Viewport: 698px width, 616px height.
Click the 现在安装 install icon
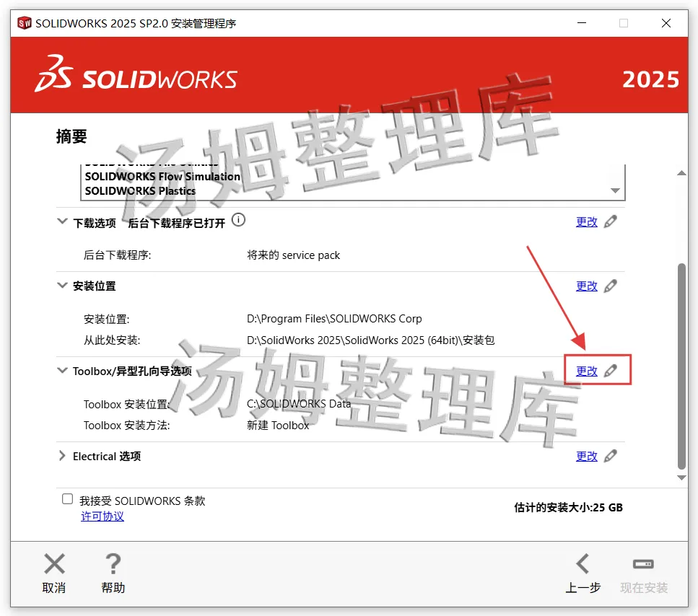point(643,564)
